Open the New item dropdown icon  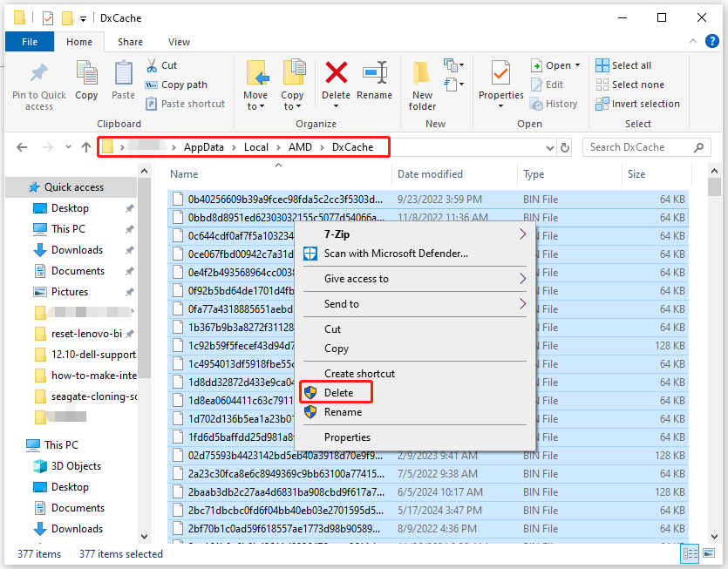point(453,65)
